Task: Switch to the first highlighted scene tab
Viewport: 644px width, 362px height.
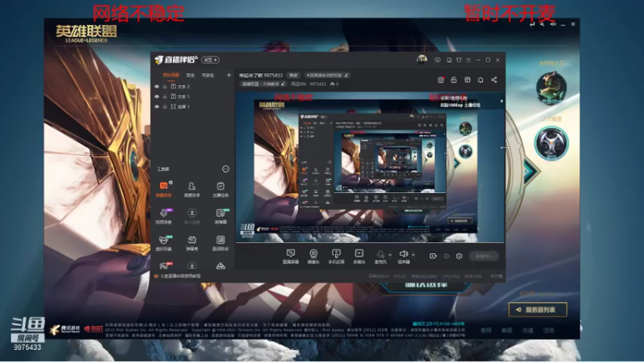Action: coord(171,75)
